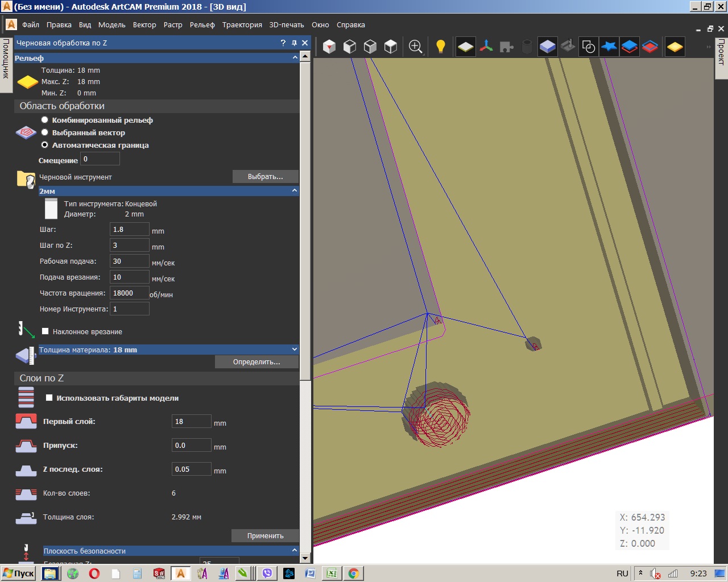Open SolidWorks 2016 from the taskbar
The height and width of the screenshot is (582, 728).
point(159,573)
